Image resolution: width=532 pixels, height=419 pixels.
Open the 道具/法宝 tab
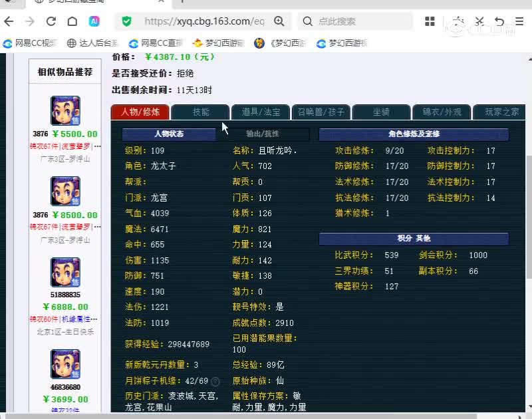pyautogui.click(x=261, y=112)
